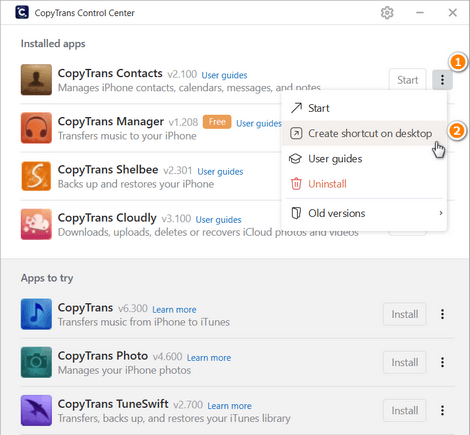This screenshot has height=435, width=470.
Task: Click the CopyTrans Shelbee app icon
Action: 36,176
